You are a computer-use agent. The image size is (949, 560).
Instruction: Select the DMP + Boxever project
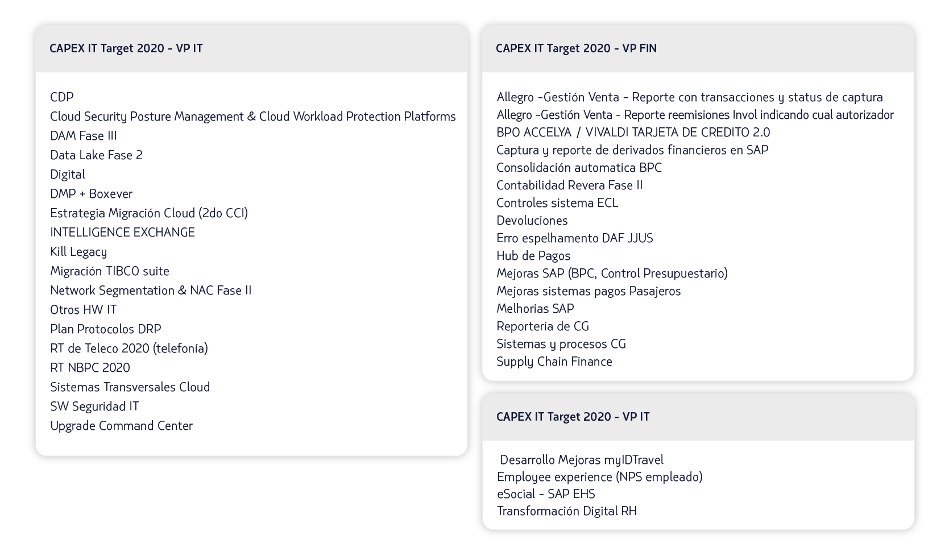(91, 194)
